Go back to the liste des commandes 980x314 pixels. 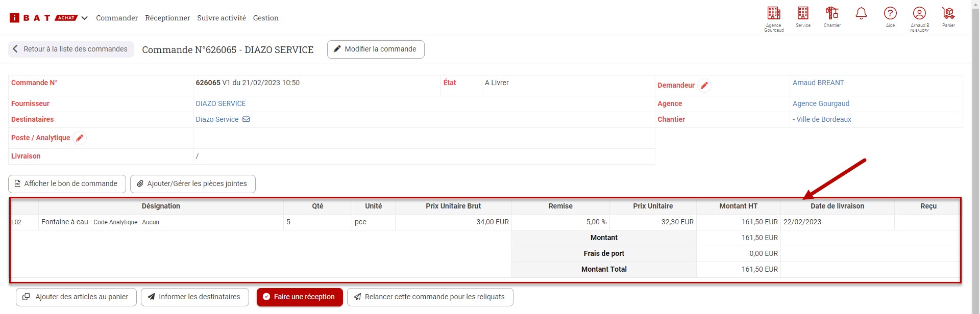pos(71,49)
